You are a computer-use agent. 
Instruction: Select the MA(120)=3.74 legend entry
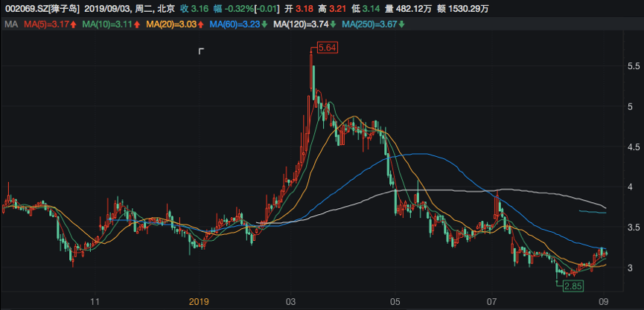tap(302, 25)
